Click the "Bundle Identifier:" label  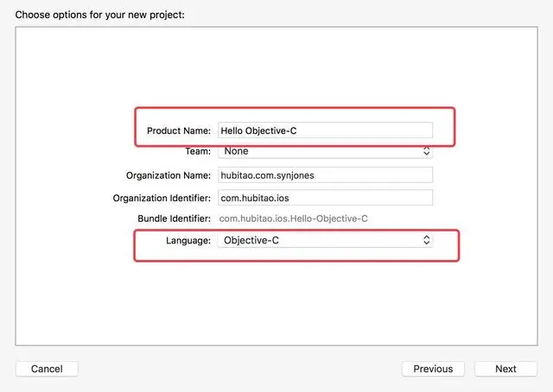[174, 218]
